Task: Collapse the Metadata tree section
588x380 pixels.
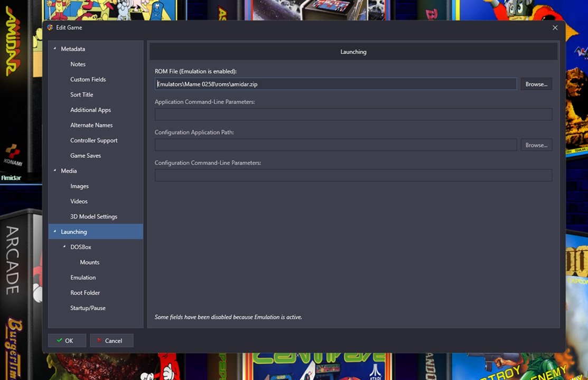Action: pos(55,49)
